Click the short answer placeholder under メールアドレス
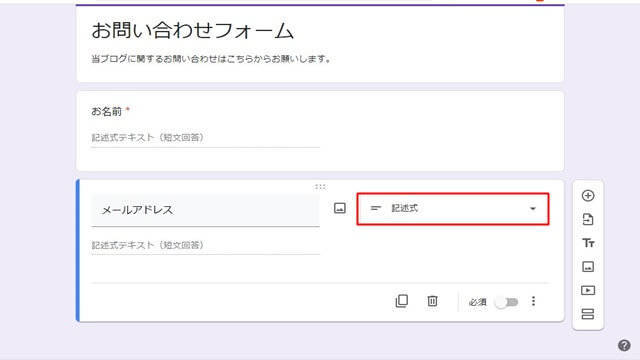This screenshot has height=360, width=640. click(147, 245)
